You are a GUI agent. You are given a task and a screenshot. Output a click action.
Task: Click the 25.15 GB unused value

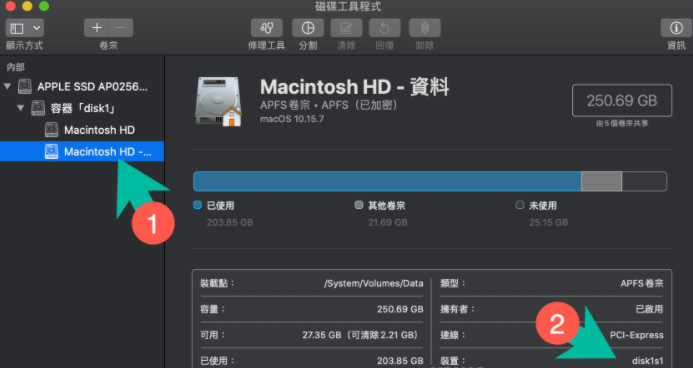click(548, 223)
